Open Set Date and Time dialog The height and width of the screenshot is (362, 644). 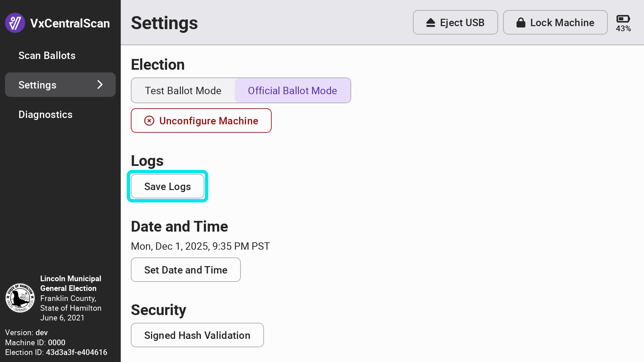click(186, 270)
